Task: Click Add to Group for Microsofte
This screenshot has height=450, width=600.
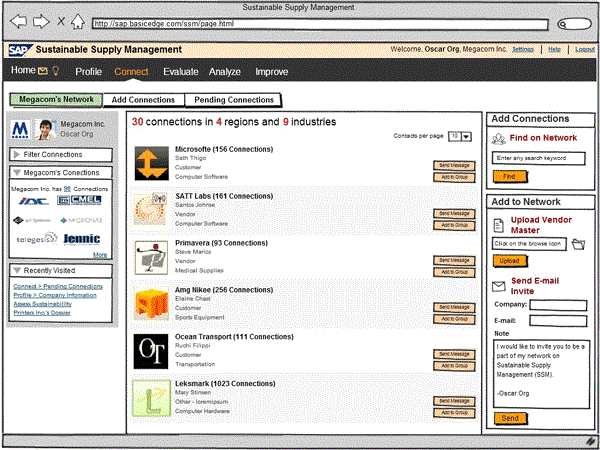Action: point(454,177)
